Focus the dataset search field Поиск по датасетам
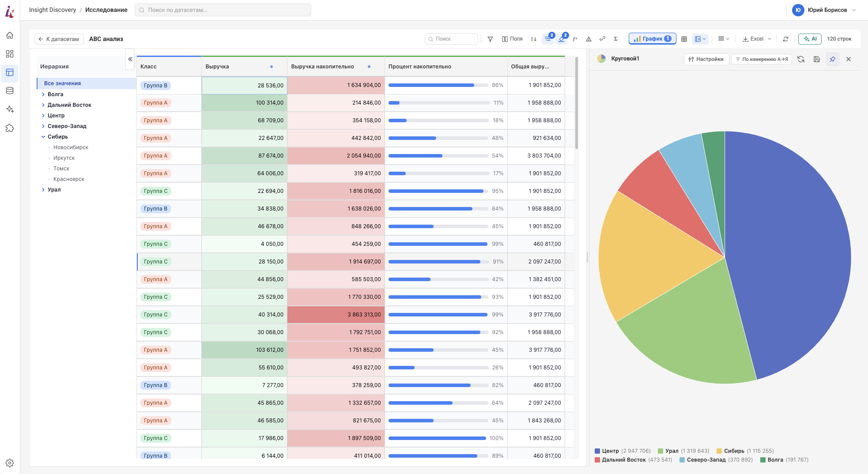The height and width of the screenshot is (474, 868). click(223, 10)
